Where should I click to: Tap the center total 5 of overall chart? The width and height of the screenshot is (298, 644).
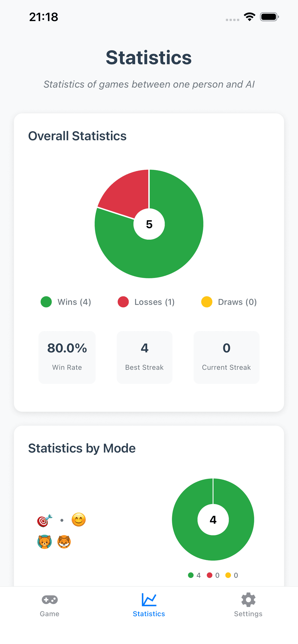tap(149, 224)
